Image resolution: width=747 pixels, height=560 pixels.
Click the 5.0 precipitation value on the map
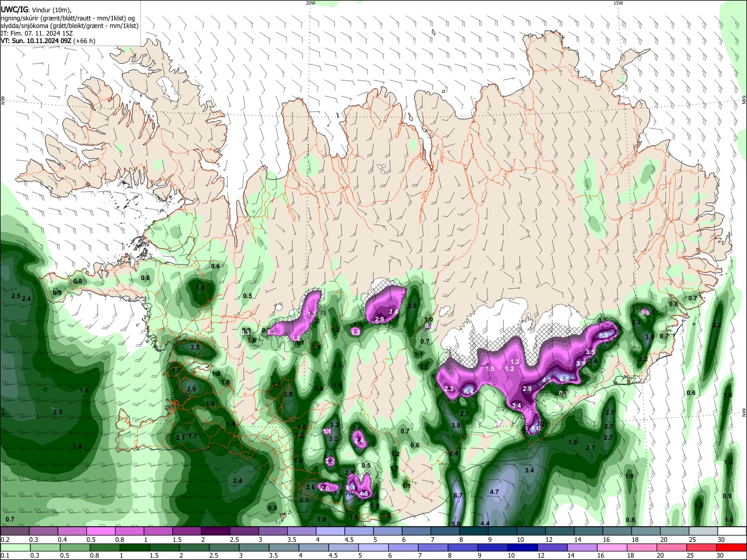click(456, 524)
